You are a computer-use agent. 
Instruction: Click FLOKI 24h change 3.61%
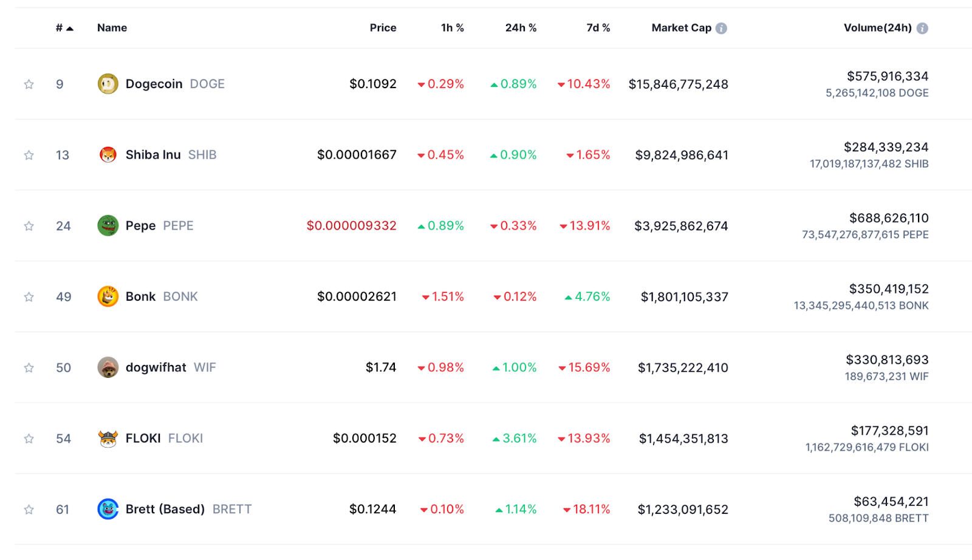(515, 439)
